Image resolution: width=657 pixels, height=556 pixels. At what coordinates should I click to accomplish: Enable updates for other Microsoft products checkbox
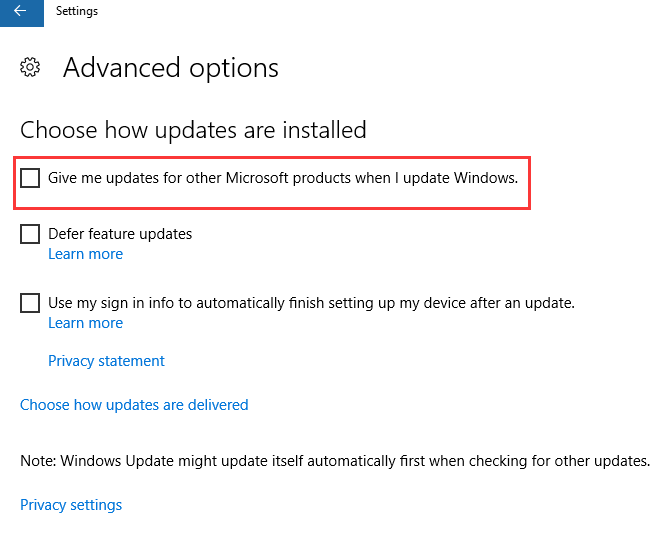[30, 178]
